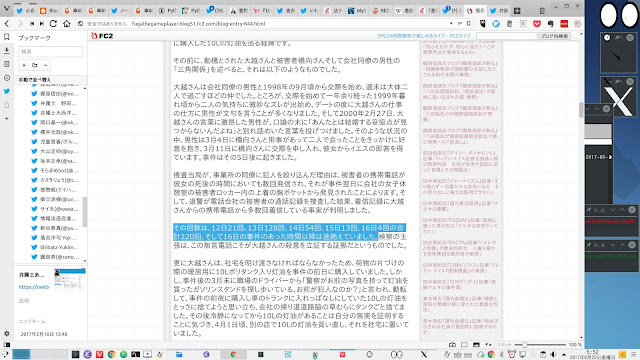Click the Fast Forward navigation button
This screenshot has height=360, width=640.
point(42,24)
